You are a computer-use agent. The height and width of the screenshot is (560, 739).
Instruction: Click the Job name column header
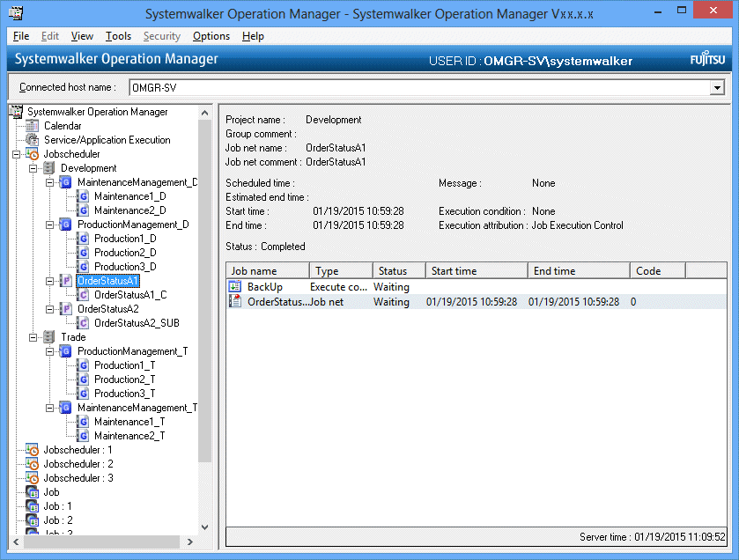[x=268, y=270]
